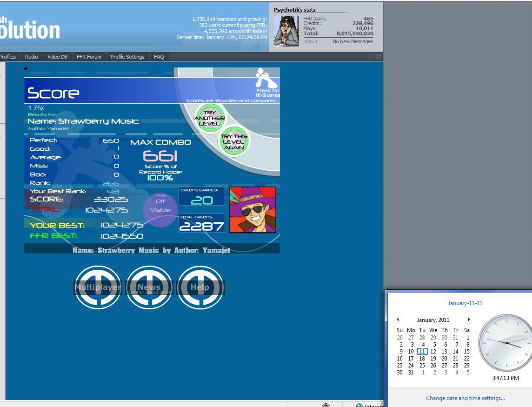Click the purple hat character portrait
532x407 pixels.
coord(253,210)
